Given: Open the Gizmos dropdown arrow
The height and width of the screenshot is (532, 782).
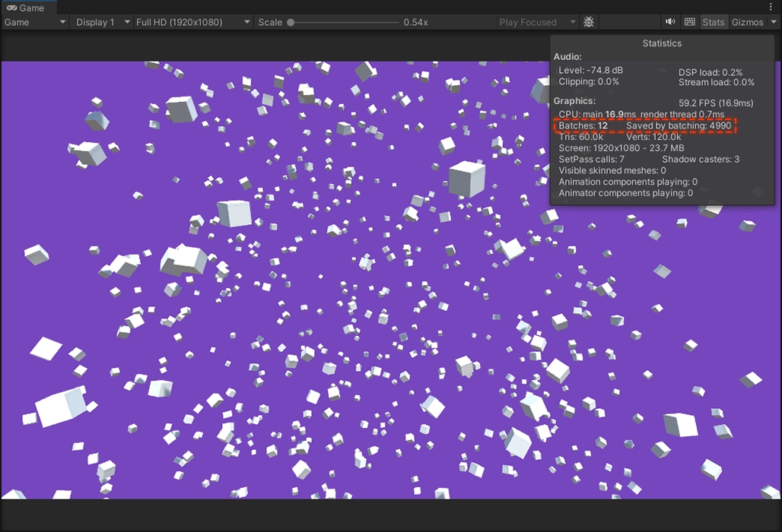Looking at the screenshot, I should click(774, 22).
